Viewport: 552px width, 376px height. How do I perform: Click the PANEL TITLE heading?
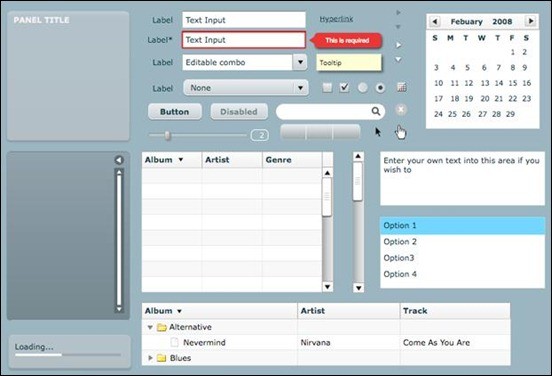pos(42,20)
